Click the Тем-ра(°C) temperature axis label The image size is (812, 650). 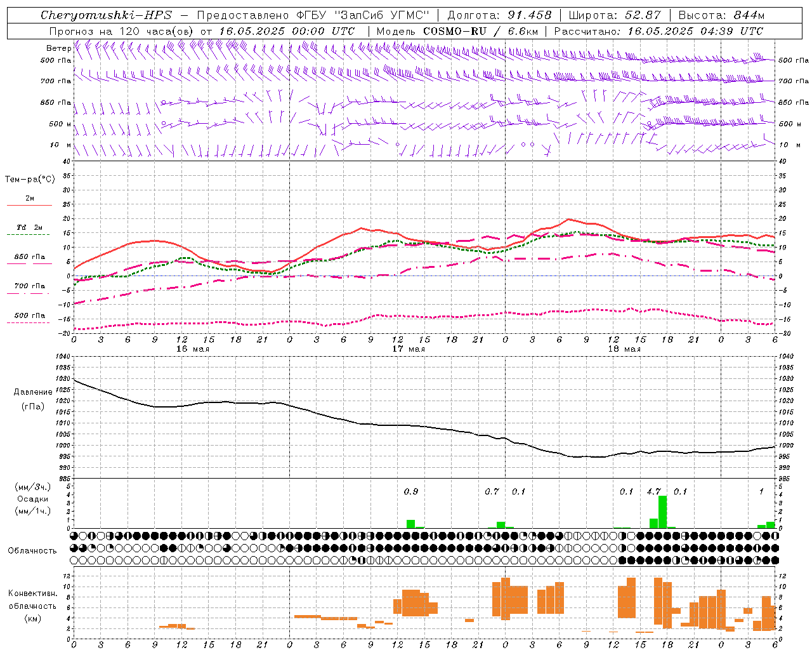click(30, 180)
